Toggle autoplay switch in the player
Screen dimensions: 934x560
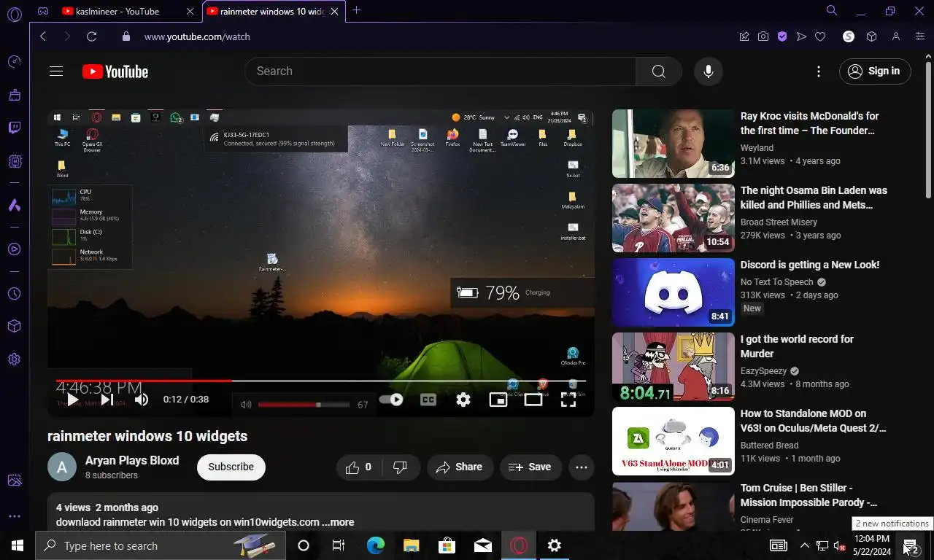click(392, 400)
